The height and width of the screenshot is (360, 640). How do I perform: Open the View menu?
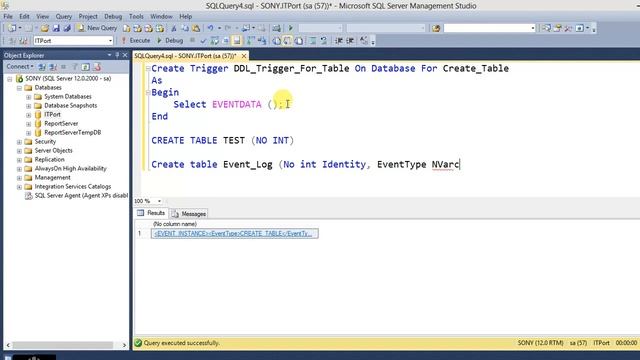tap(42, 16)
